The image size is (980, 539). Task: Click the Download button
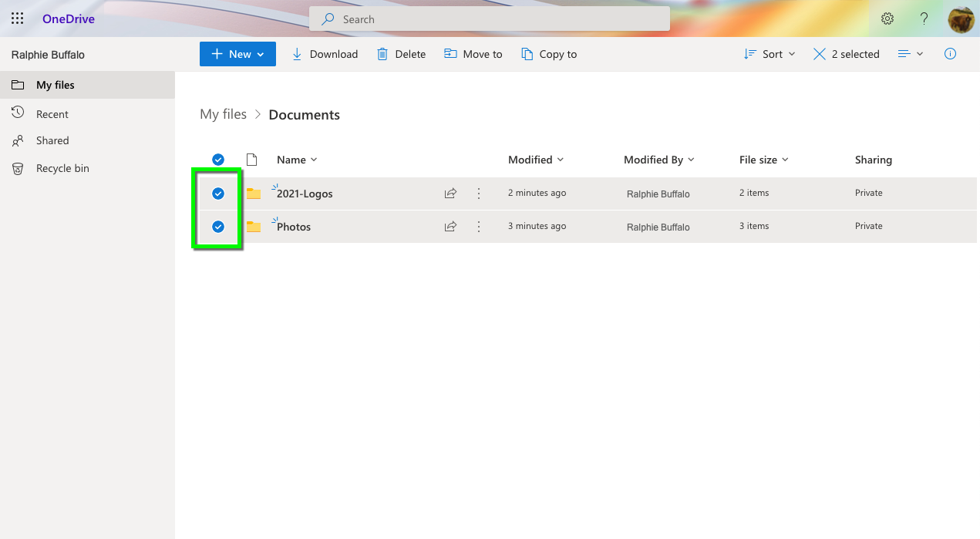(325, 54)
